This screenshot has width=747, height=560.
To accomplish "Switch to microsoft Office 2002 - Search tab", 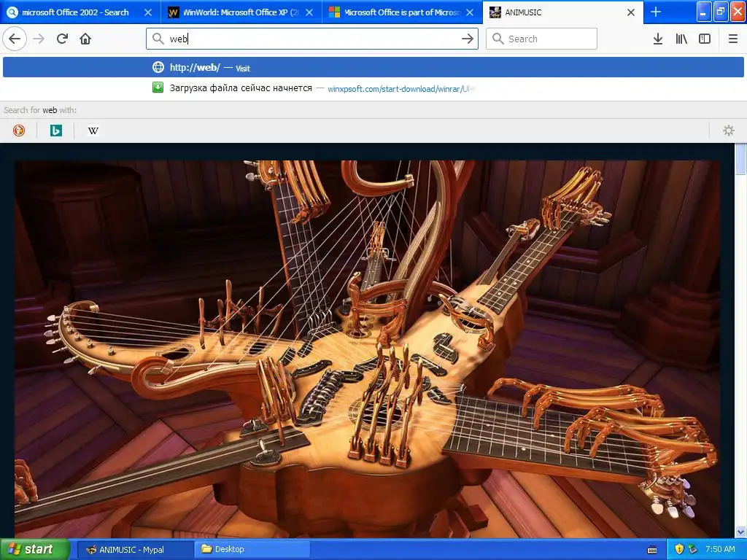I will pos(80,12).
